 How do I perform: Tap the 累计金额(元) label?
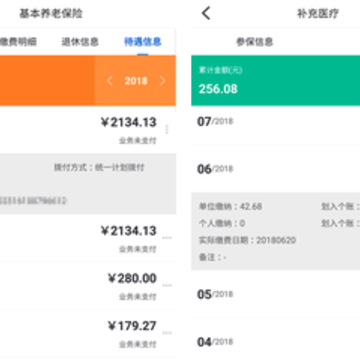click(220, 70)
